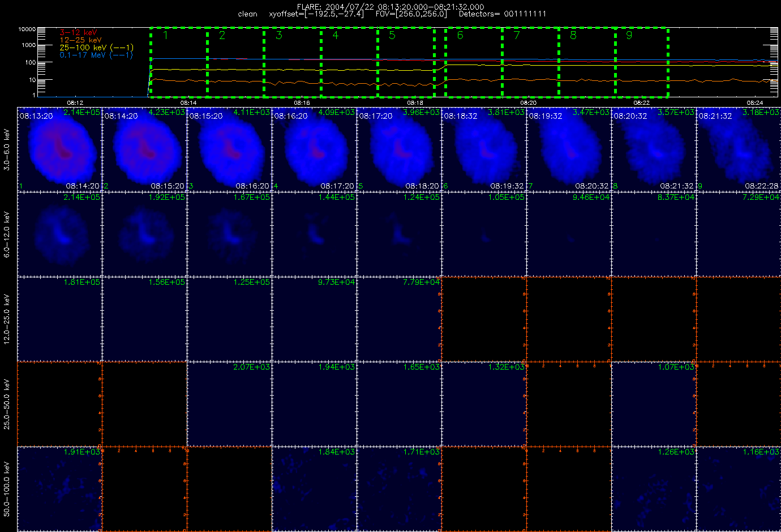Screen dimensions: 781x532
Task: Open the 3.0-6.0 keV image starting 08:17:20
Action: [399, 149]
